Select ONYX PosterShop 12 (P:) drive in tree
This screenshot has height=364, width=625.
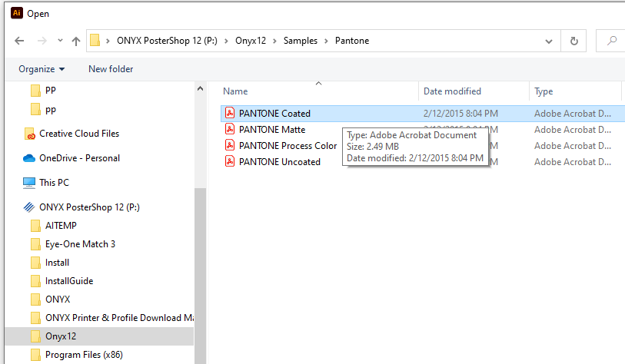click(x=89, y=207)
